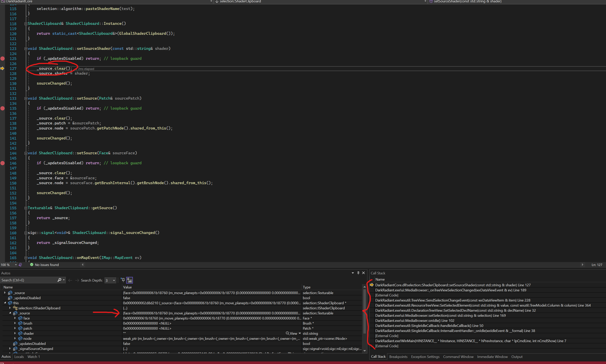Screen dimensions: 606x364
Task: Collapse the setSourceShader function at line 123
Action: 26,49
